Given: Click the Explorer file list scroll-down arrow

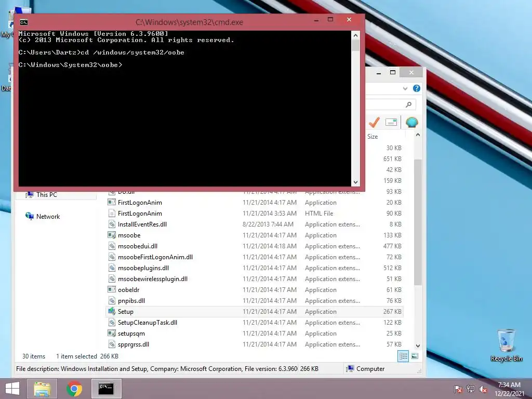Looking at the screenshot, I should click(x=418, y=345).
